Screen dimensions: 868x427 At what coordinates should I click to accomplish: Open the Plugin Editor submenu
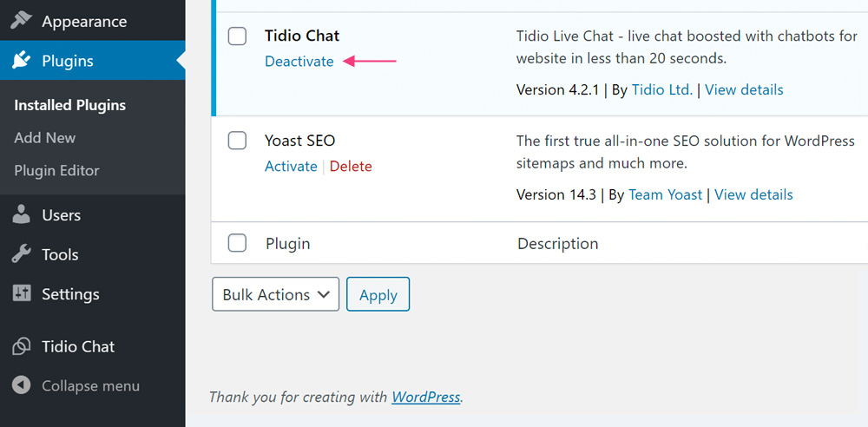(x=56, y=170)
